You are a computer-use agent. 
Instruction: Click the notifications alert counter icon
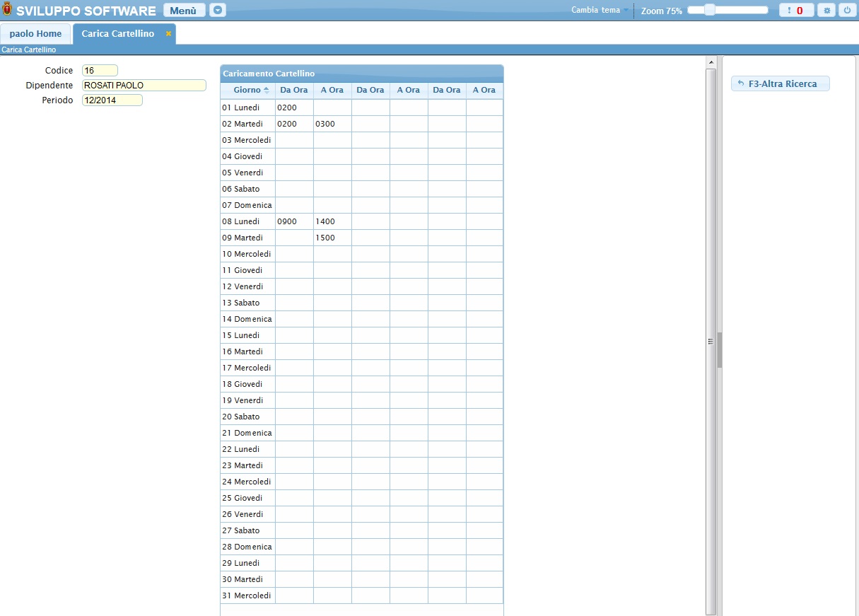pos(796,11)
